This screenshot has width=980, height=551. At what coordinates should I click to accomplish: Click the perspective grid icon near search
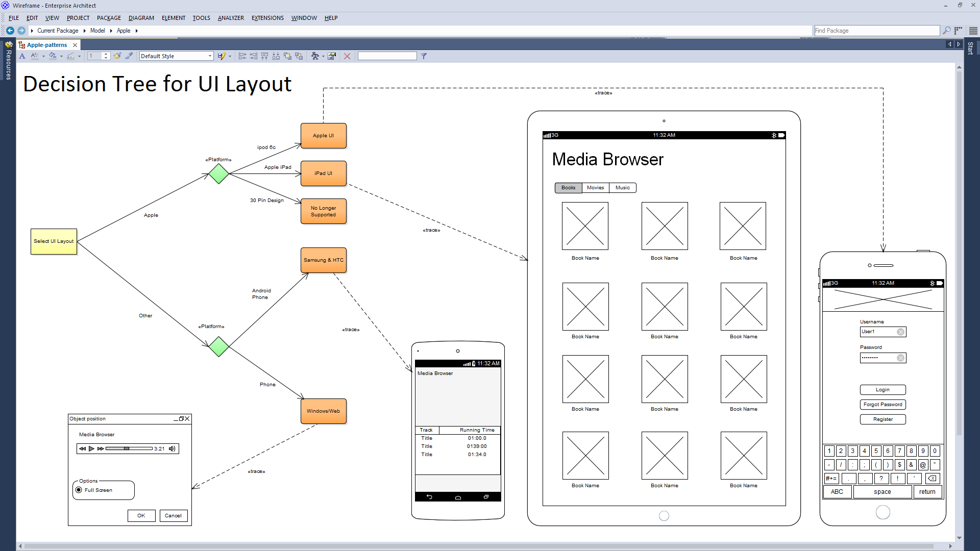point(958,31)
